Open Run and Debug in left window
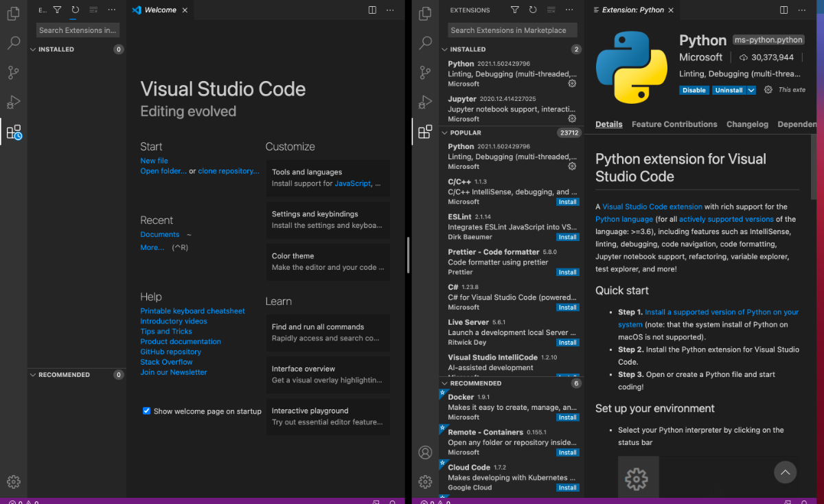824x504 pixels. [x=14, y=102]
